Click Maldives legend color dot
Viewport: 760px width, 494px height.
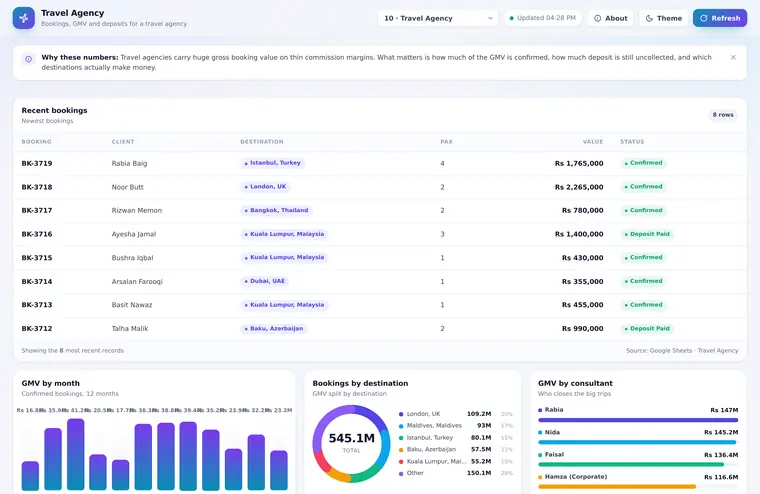pos(401,426)
